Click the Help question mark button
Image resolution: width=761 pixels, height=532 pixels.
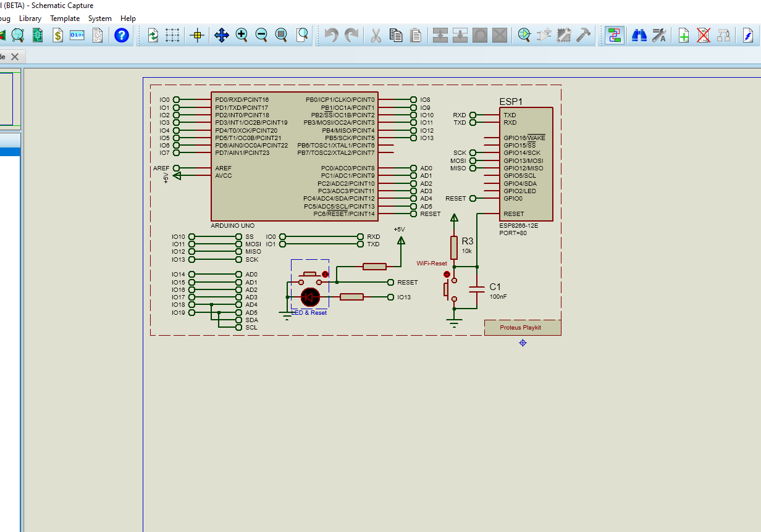(x=121, y=35)
